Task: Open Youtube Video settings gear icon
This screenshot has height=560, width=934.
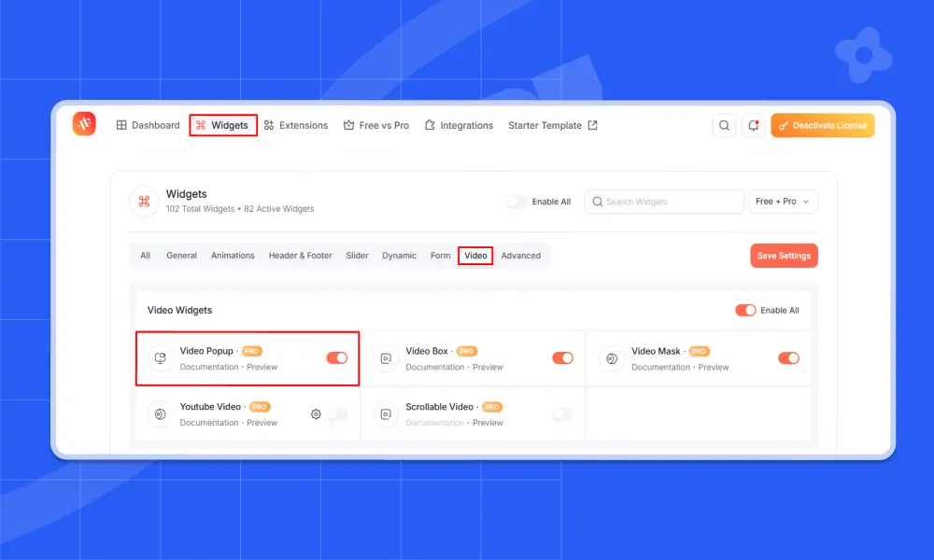Action: pyautogui.click(x=316, y=414)
